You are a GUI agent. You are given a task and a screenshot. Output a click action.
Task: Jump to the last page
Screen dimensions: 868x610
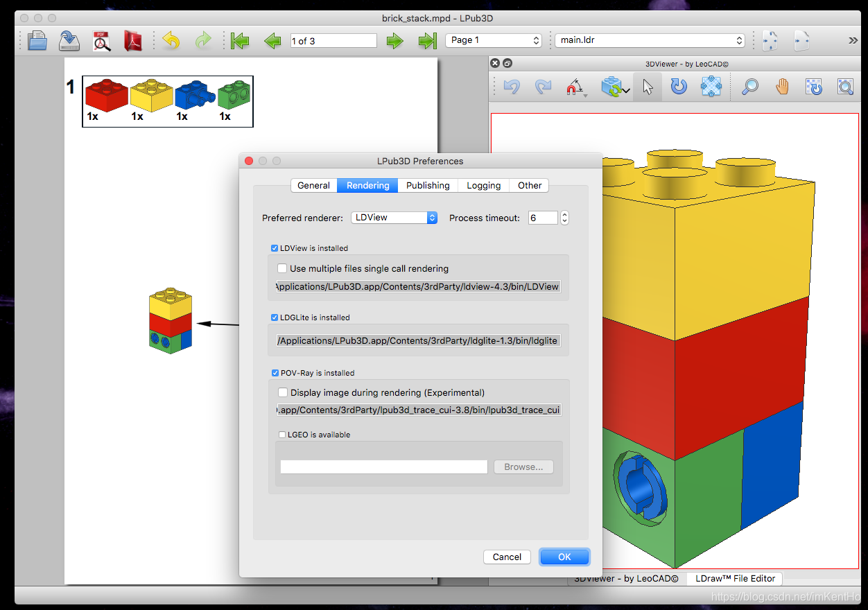tap(427, 41)
